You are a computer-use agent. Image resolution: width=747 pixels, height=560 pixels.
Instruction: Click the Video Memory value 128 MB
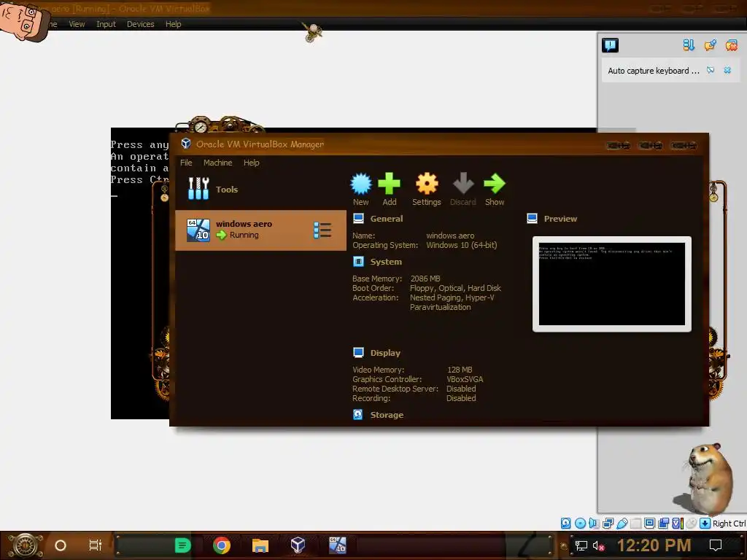coord(460,370)
